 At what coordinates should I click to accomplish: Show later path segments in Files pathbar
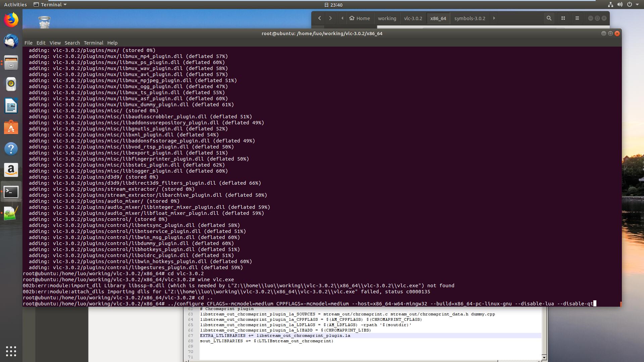click(x=494, y=18)
